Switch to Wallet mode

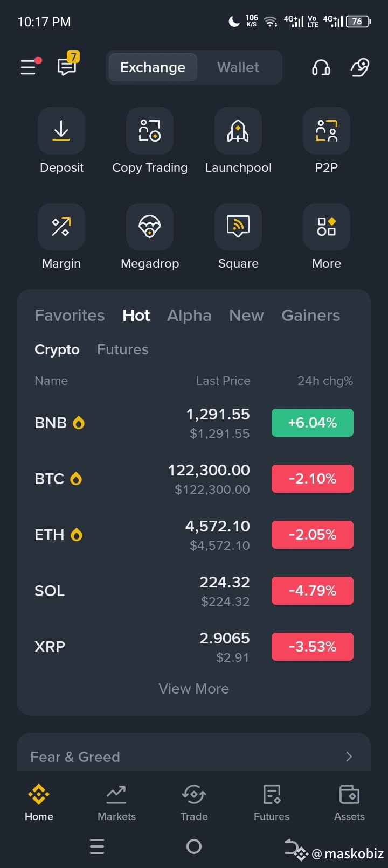click(238, 67)
